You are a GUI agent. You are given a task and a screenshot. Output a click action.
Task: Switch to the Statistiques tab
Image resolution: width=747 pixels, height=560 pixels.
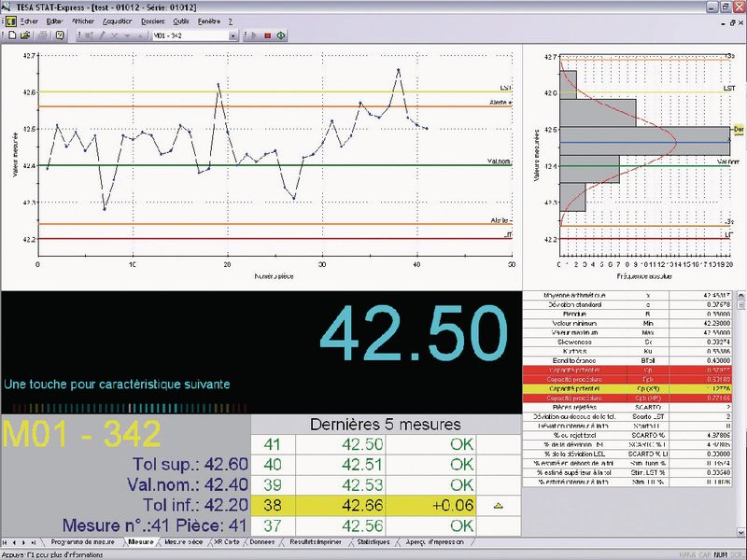[373, 541]
